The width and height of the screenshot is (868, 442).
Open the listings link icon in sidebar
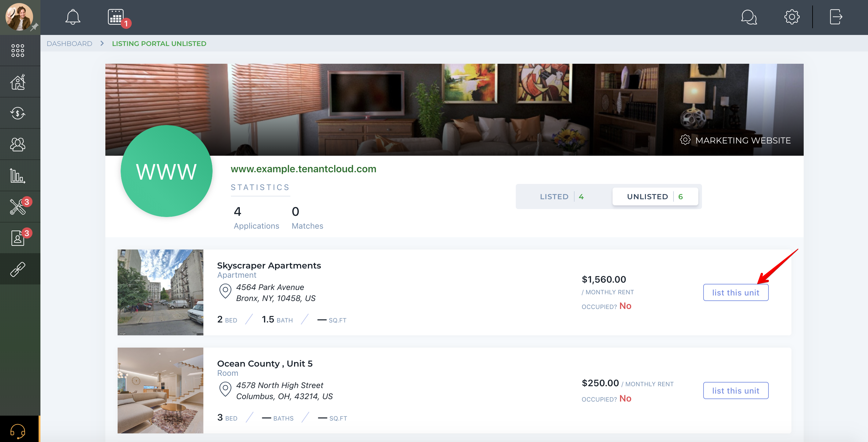pyautogui.click(x=17, y=269)
